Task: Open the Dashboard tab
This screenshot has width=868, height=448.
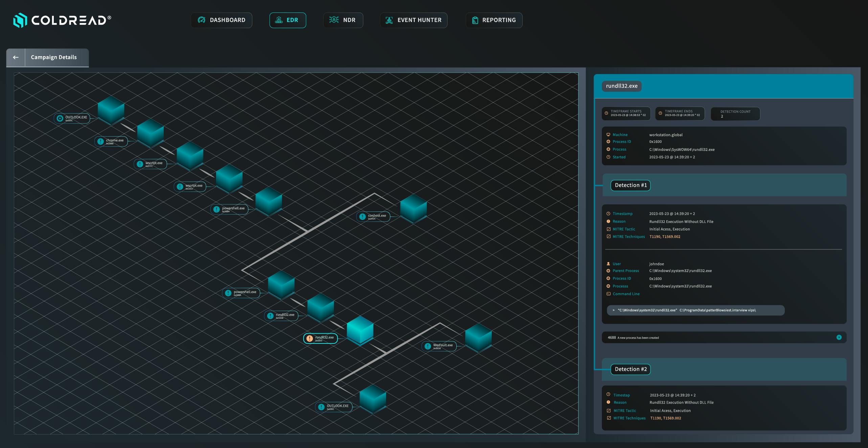Action: coord(222,20)
